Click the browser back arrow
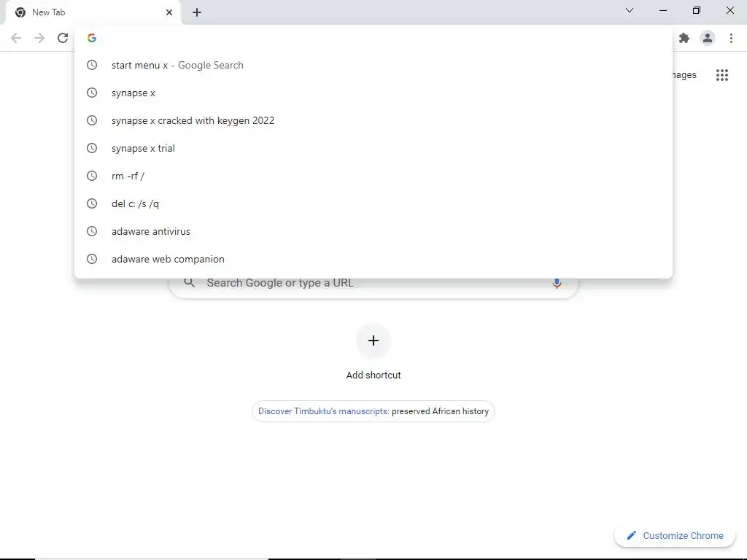Viewport: 747px width, 560px height. click(x=16, y=38)
